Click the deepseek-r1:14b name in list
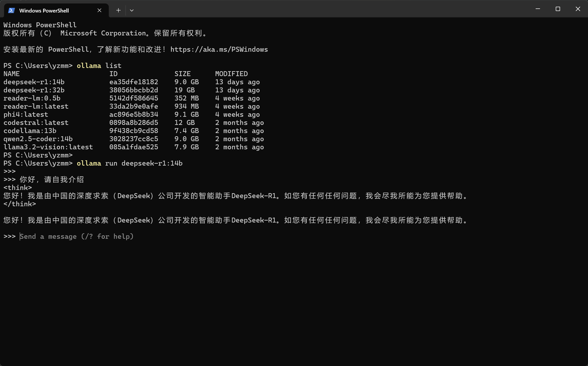 click(34, 82)
